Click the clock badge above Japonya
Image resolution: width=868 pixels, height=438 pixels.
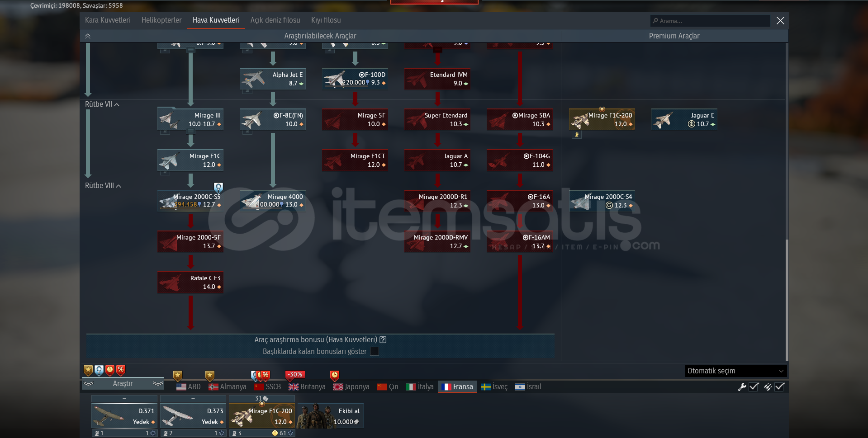click(335, 376)
